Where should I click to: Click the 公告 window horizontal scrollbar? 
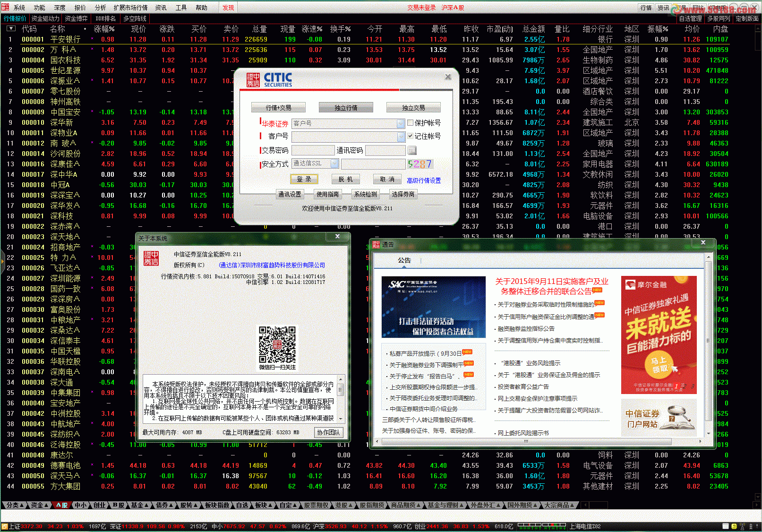[x=538, y=441]
